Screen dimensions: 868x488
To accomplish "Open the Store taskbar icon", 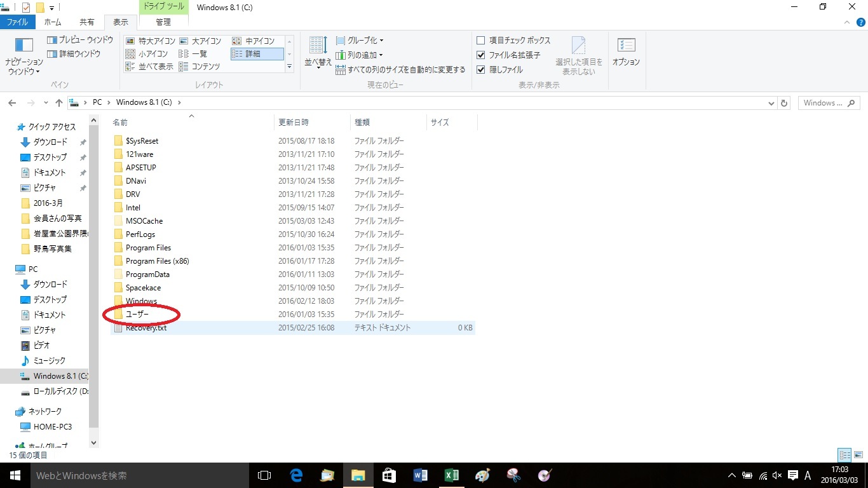I will tap(390, 475).
